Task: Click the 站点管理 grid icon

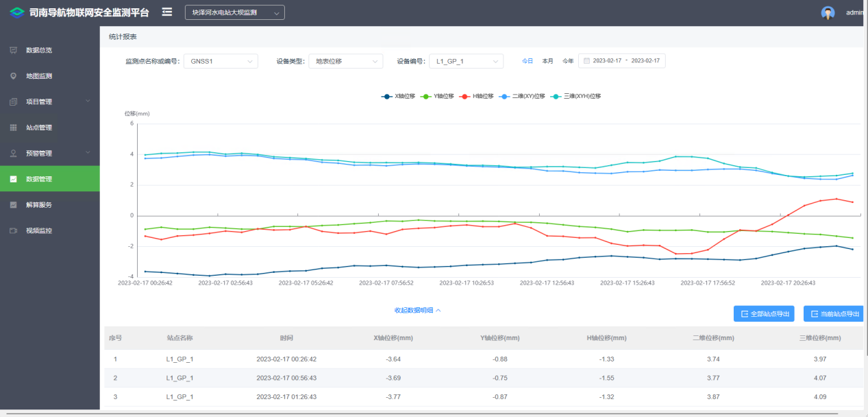Action: pos(13,128)
